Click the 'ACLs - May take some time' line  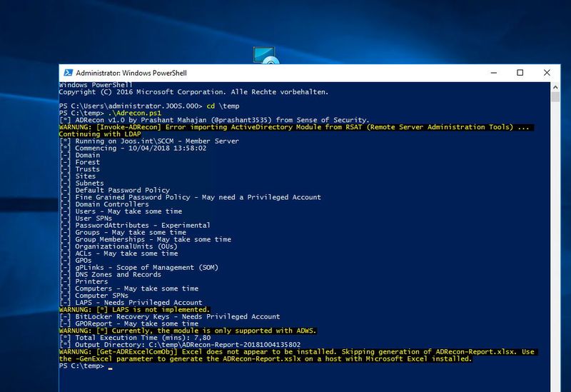click(118, 253)
